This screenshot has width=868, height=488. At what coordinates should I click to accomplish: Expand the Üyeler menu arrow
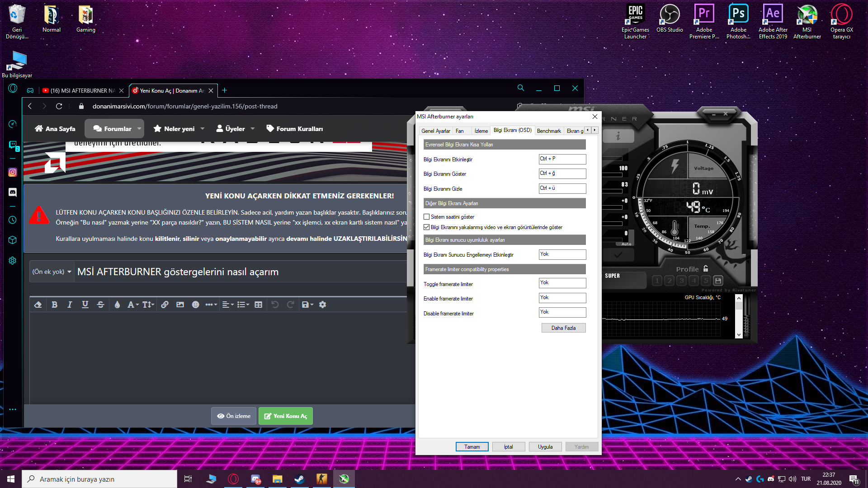(x=253, y=129)
